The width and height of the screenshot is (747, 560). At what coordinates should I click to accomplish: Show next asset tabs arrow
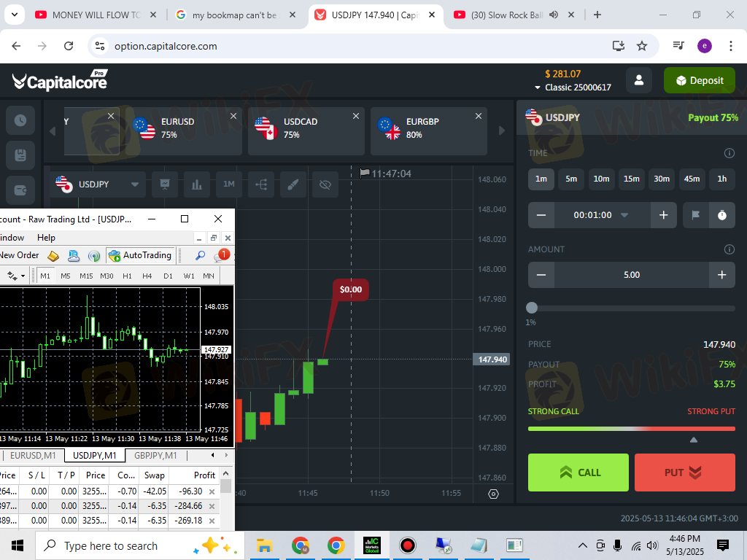point(502,131)
